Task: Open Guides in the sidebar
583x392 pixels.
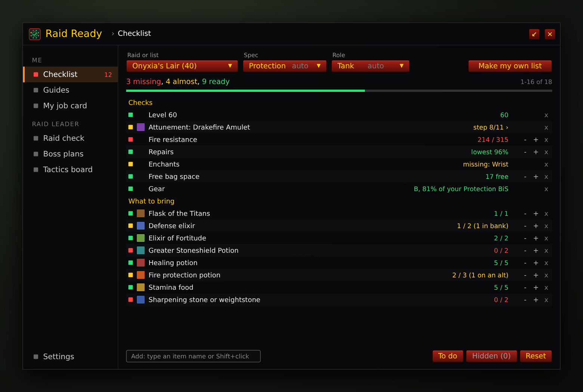Action: (x=71, y=90)
